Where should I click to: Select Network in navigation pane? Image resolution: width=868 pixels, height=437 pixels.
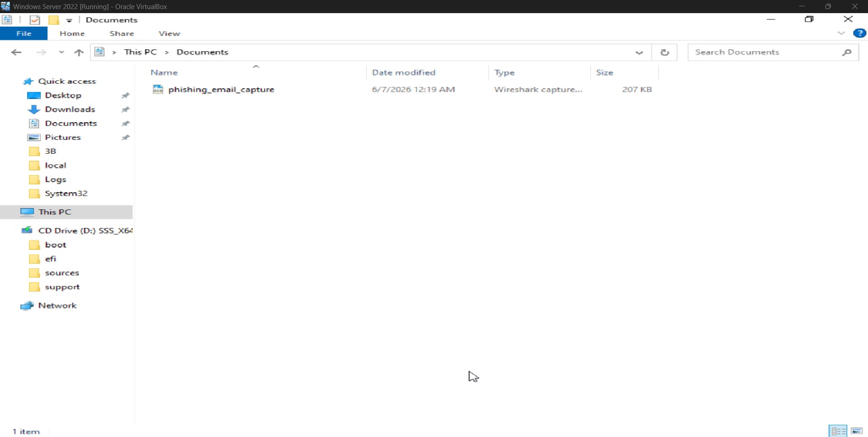tap(57, 306)
